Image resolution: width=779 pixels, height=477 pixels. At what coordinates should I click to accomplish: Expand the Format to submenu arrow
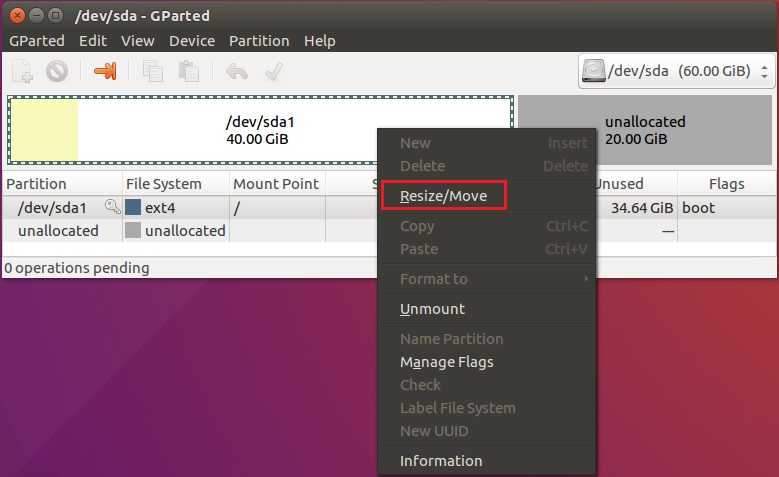(x=586, y=279)
